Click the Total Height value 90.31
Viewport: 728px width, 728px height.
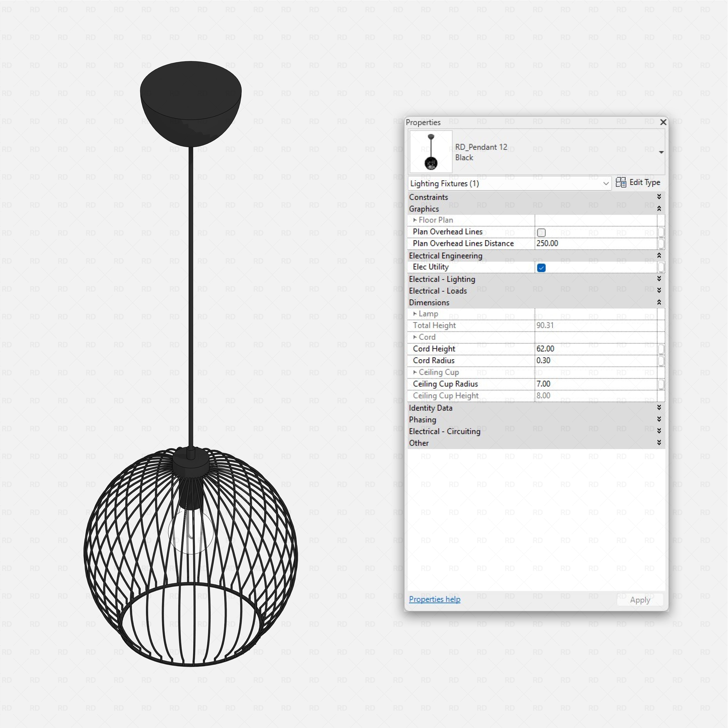(545, 326)
